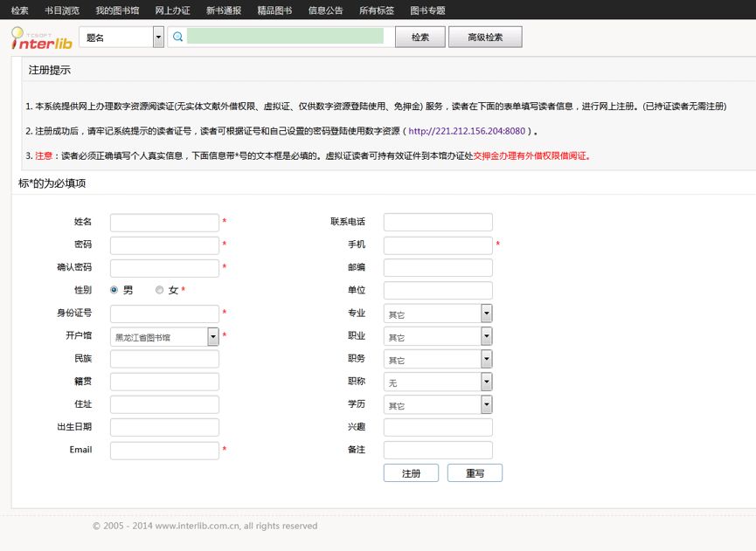The width and height of the screenshot is (756, 551).
Task: Select the 男 gender radio button
Action: (114, 290)
